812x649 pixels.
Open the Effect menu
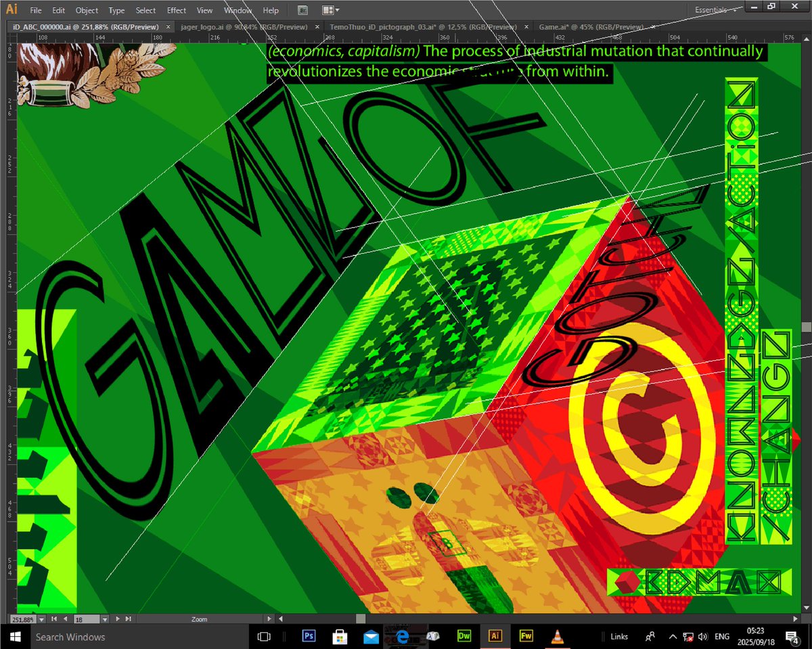177,10
